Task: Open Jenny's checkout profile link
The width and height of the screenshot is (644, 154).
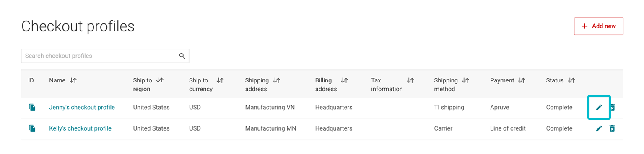Action: point(82,108)
